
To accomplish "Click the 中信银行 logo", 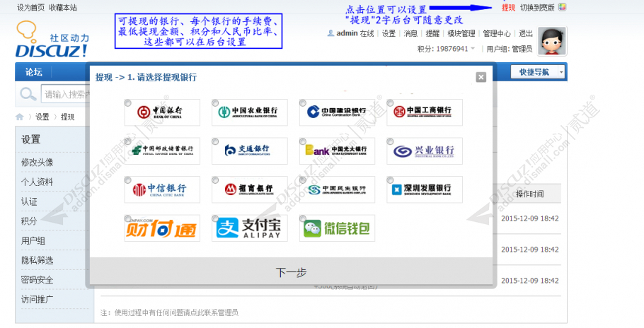I will tap(162, 189).
